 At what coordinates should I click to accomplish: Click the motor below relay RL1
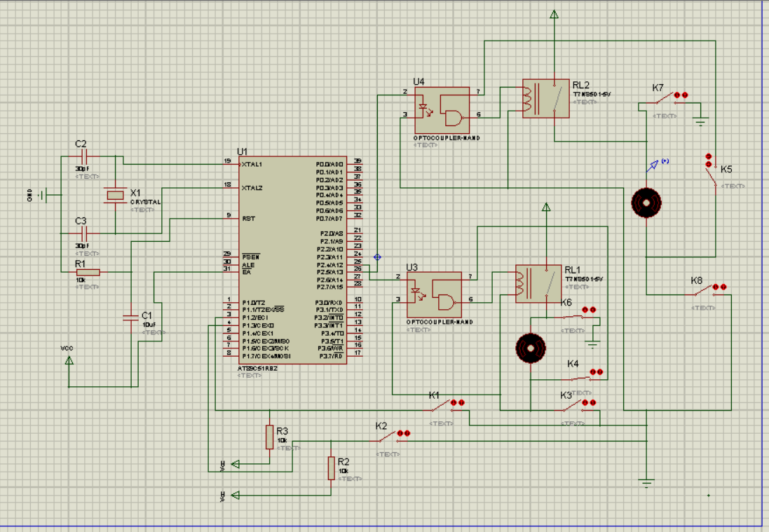coord(531,348)
